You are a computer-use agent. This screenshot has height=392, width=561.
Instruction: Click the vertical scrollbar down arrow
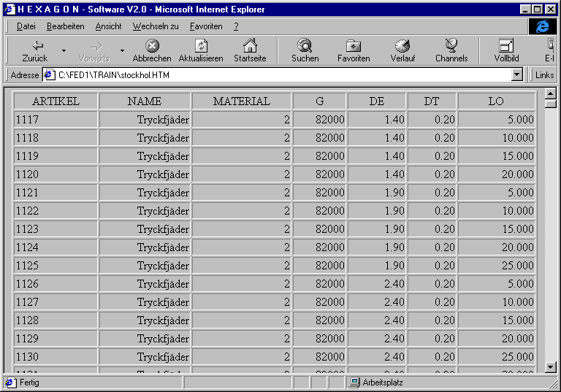[x=551, y=367]
